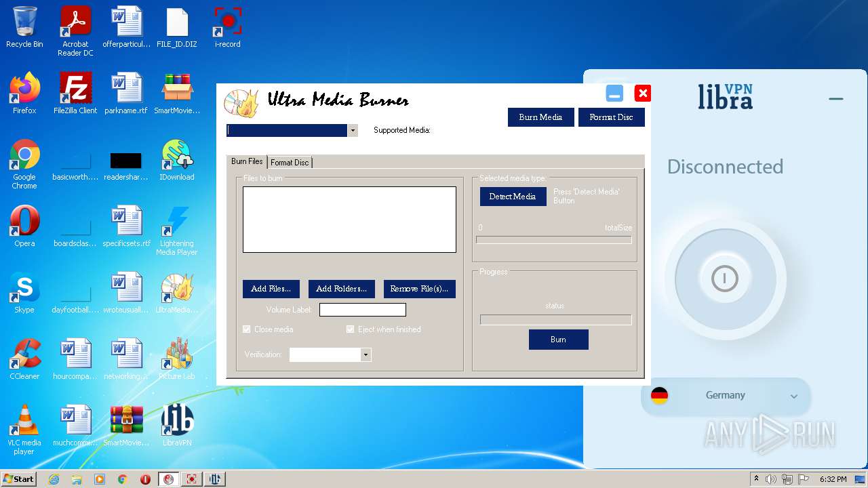Click the Chrome taskbar icon
This screenshot has height=488, width=868.
point(123,479)
